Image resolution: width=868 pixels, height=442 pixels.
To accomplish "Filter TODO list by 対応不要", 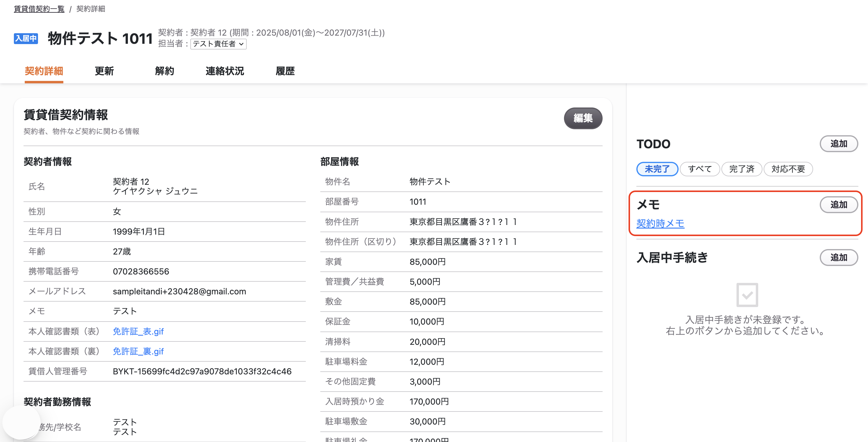I will coord(788,169).
